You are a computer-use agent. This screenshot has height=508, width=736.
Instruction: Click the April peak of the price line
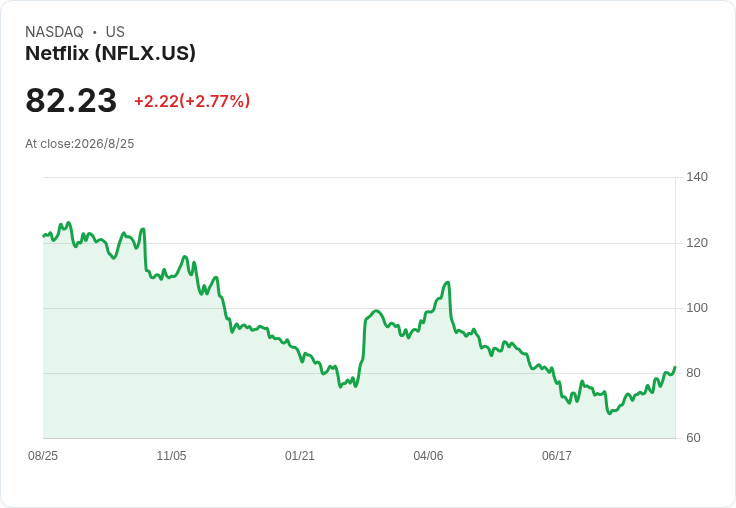tap(447, 283)
